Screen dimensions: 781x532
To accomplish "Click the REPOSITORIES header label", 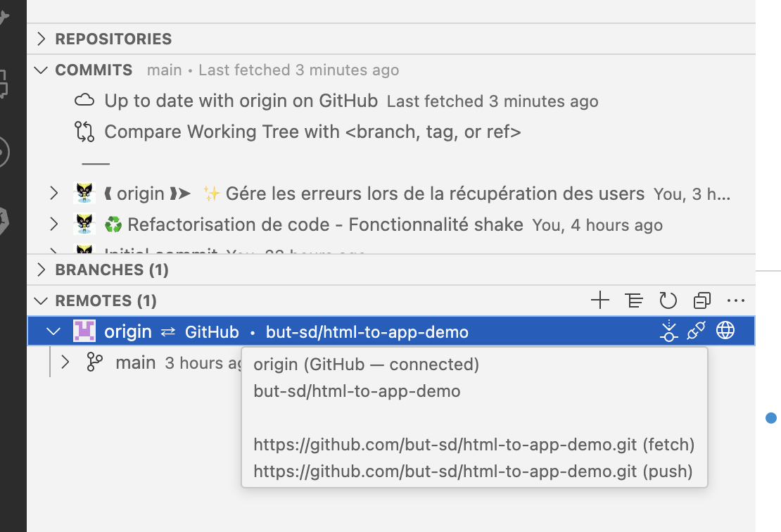I will pos(113,39).
